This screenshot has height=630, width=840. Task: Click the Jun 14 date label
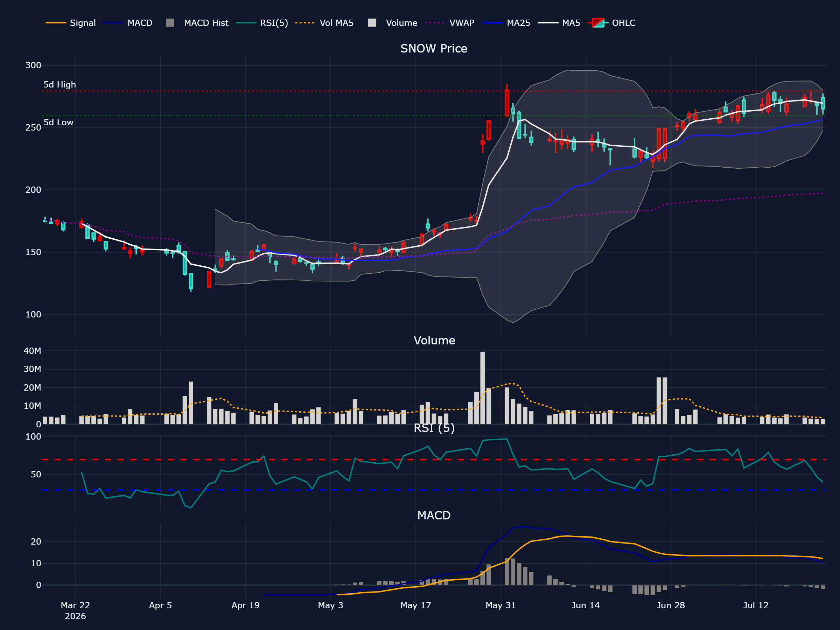[x=586, y=605]
